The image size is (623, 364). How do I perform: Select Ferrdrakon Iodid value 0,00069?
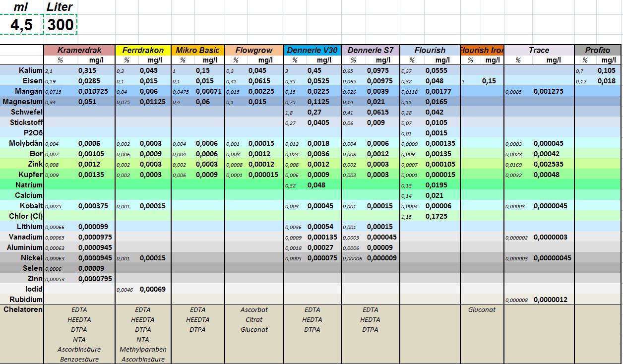click(153, 289)
